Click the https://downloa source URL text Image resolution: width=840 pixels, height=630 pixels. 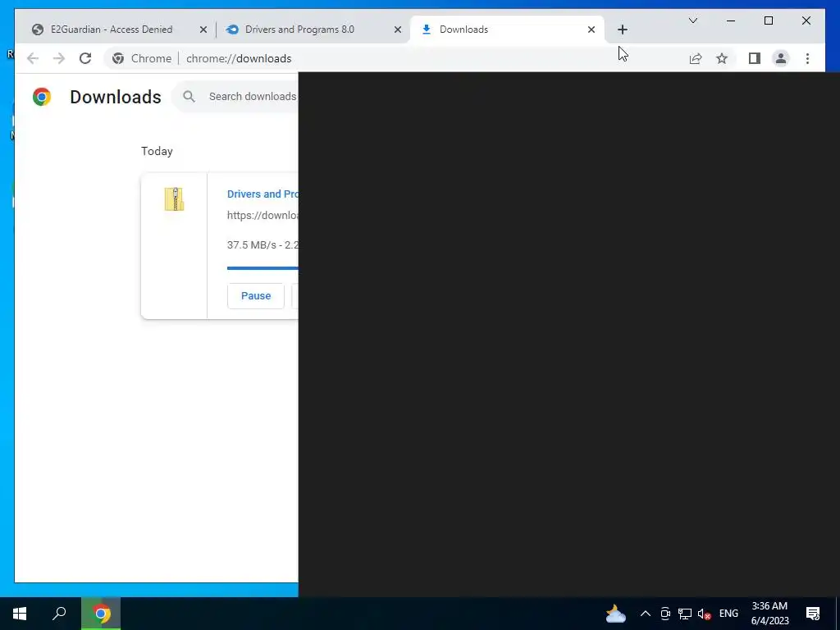pos(262,216)
